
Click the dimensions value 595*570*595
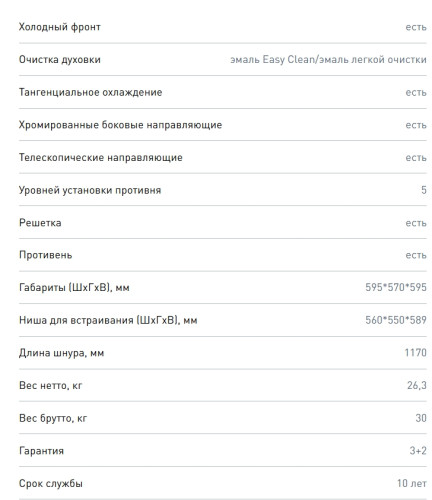pyautogui.click(x=396, y=287)
